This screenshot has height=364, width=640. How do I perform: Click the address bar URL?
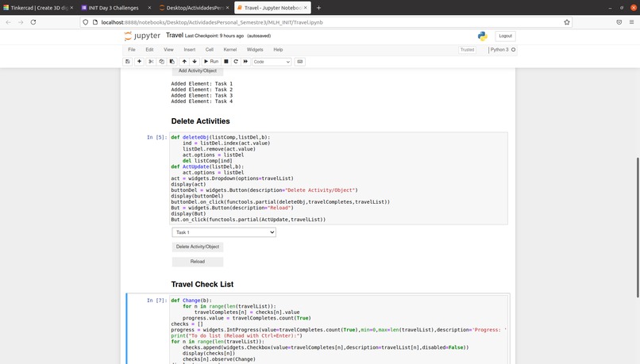[x=212, y=22]
